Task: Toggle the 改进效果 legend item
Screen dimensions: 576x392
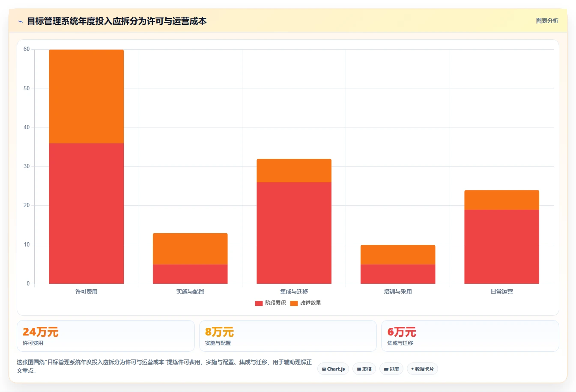Action: (305, 303)
